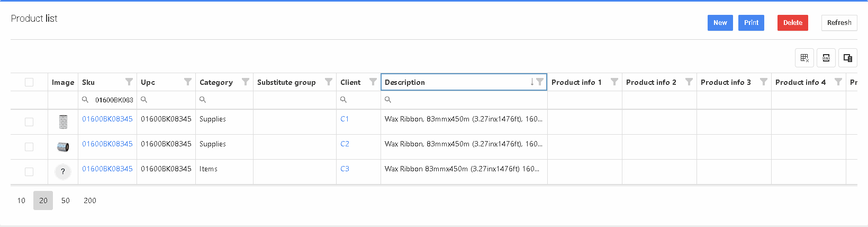Click the Upc column filter funnel icon
The width and height of the screenshot is (868, 227).
188,82
